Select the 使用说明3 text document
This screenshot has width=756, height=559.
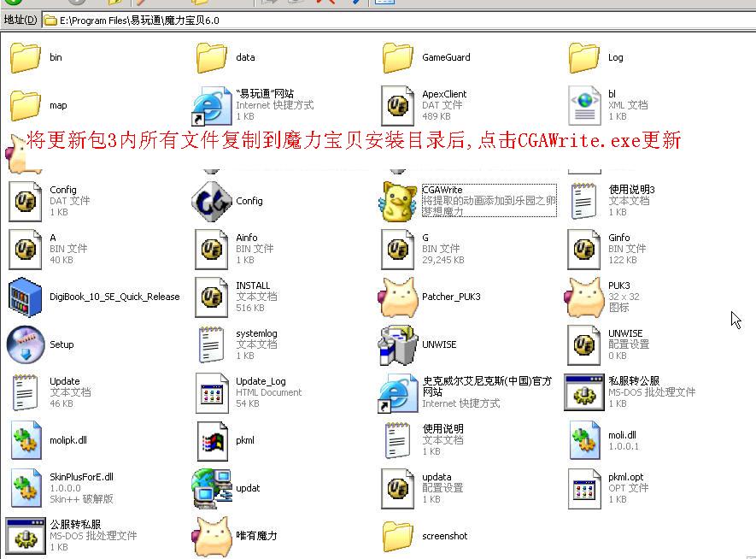coord(584,201)
